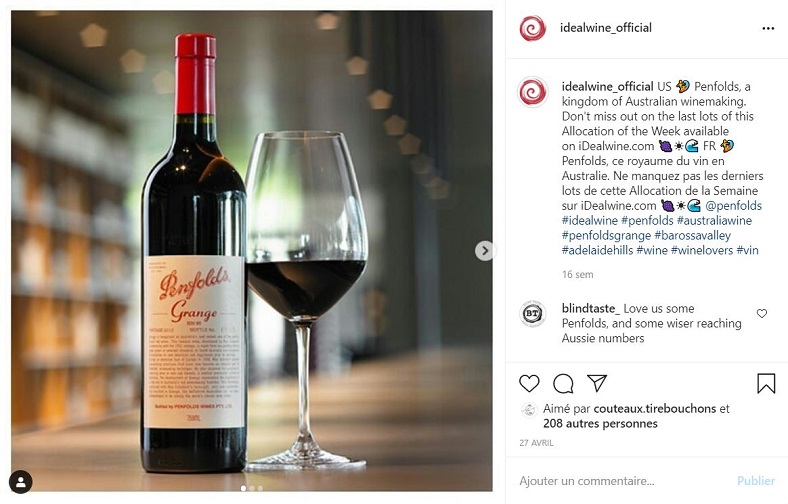Open the #barossavalley hashtag

tap(693, 235)
